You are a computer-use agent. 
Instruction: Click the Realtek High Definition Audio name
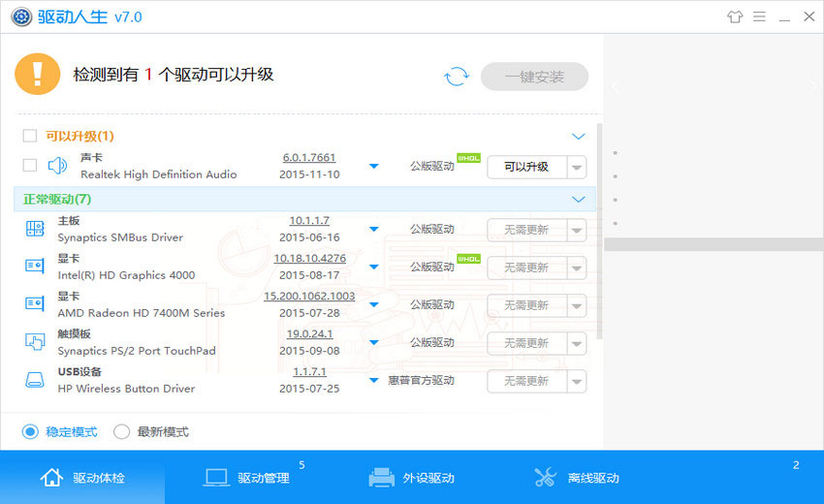[x=159, y=174]
